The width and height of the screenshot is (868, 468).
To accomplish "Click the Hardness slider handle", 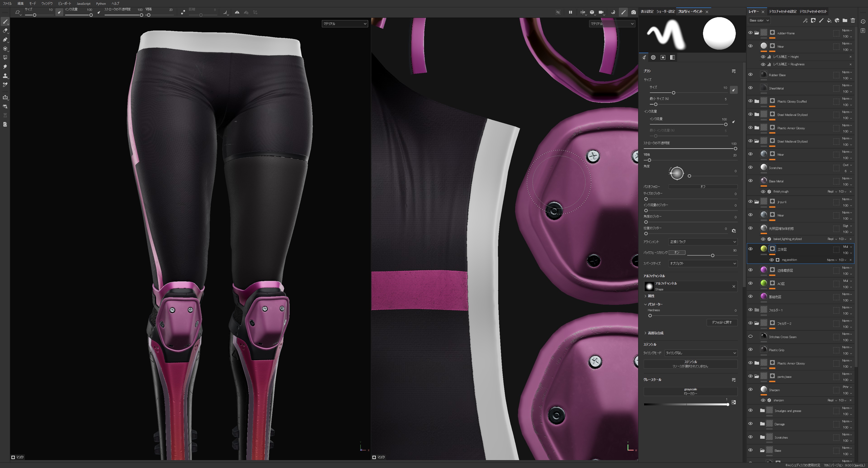I will pos(650,316).
